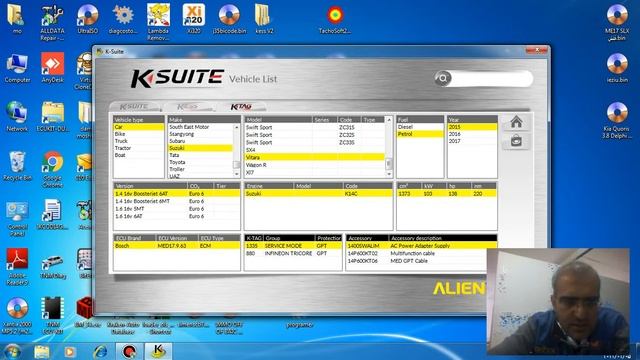This screenshot has height=360, width=640.
Task: Select Truck vehicle type
Action: [139, 141]
